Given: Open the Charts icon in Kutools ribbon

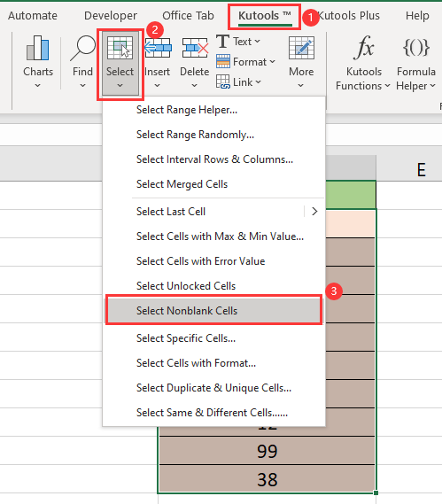Looking at the screenshot, I should [38, 48].
